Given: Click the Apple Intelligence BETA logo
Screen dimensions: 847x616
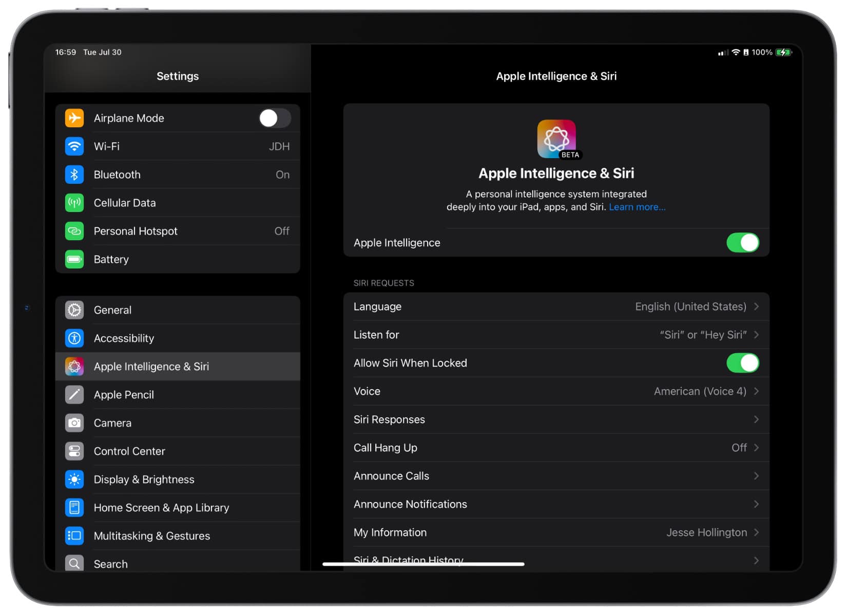Looking at the screenshot, I should click(556, 139).
